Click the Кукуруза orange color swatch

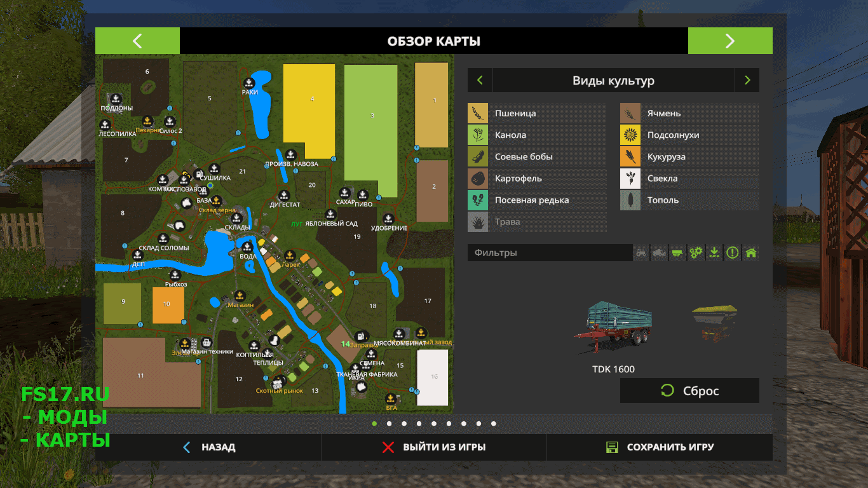coord(630,157)
